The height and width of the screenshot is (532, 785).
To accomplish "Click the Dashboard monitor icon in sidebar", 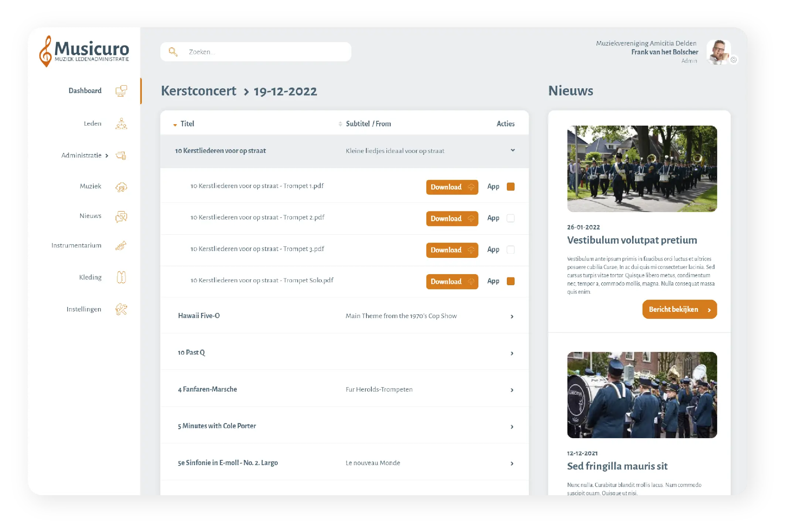I will 121,91.
